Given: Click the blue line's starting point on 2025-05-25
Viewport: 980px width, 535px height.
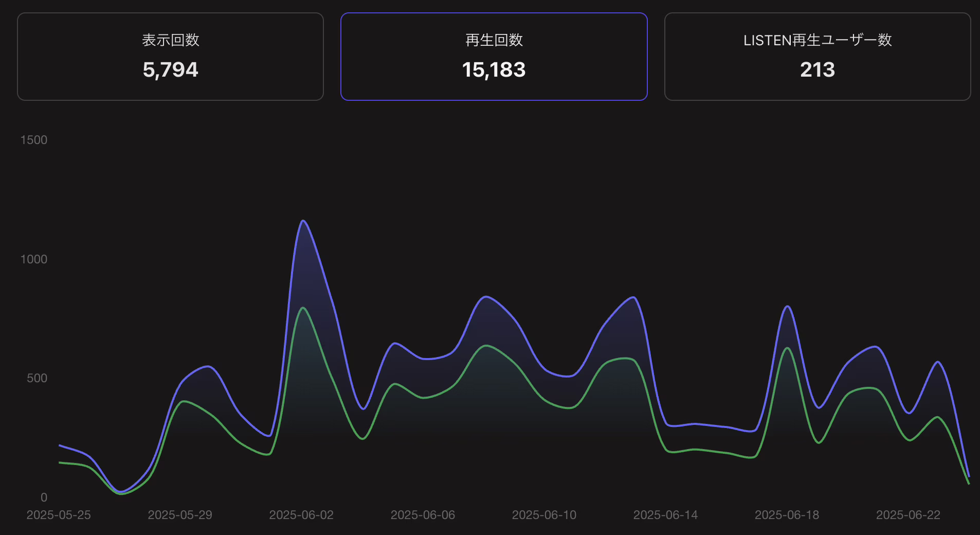Looking at the screenshot, I should pos(60,445).
